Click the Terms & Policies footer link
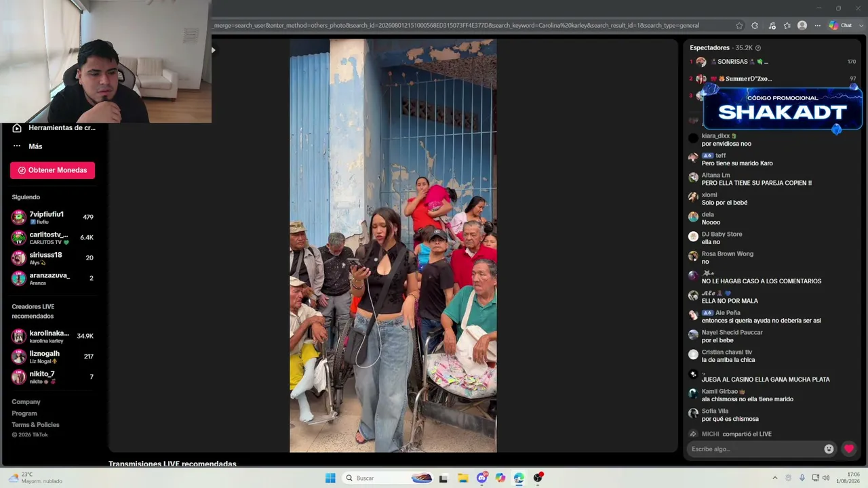This screenshot has height=488, width=868. (x=35, y=425)
